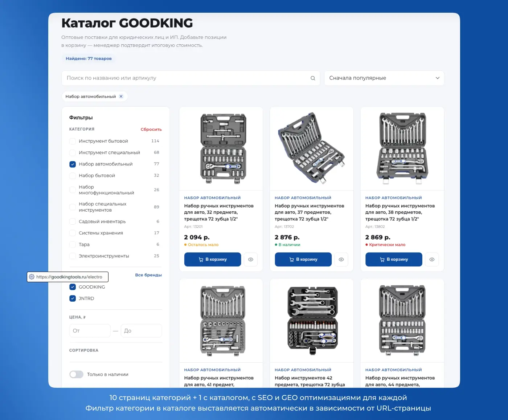This screenshot has width=508, height=420.
Task: Click the price 'До' input field
Action: tap(141, 331)
